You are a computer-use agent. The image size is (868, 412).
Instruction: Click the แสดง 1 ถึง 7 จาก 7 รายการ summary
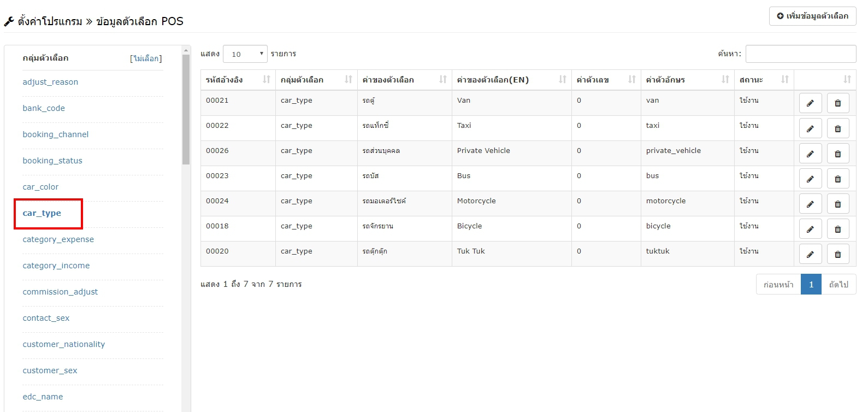(x=251, y=284)
